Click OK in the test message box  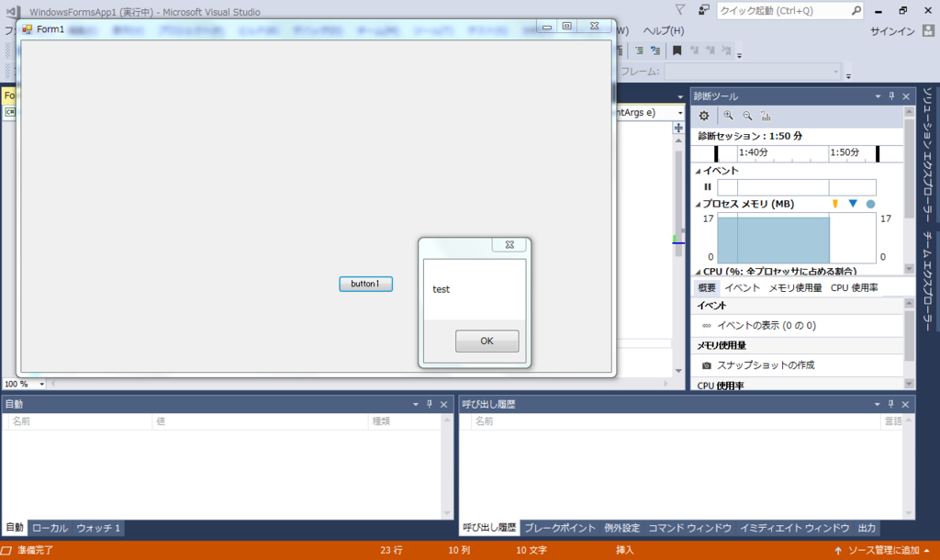point(487,342)
